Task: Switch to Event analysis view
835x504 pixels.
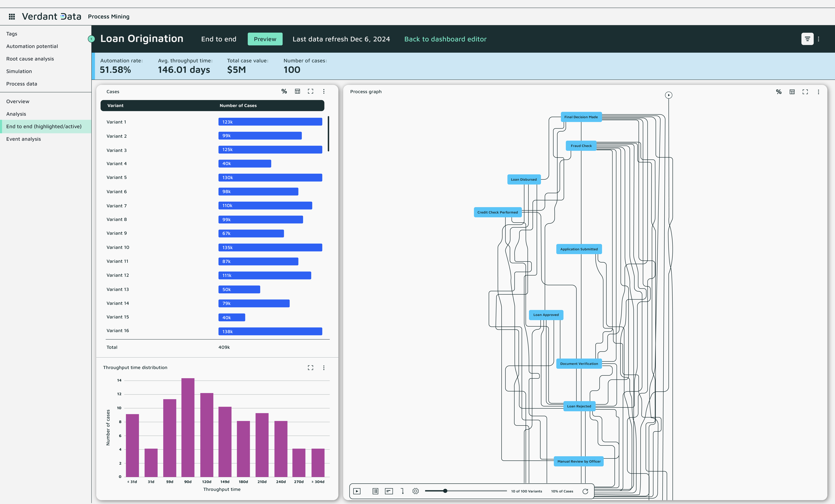Action: tap(23, 139)
